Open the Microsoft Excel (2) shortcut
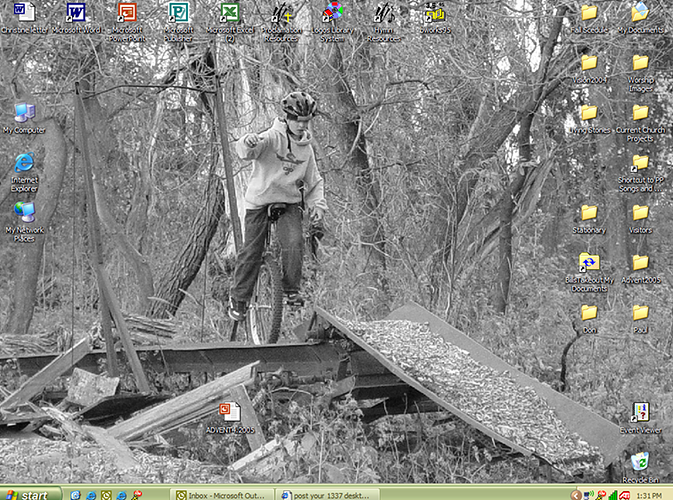This screenshot has height=500, width=673. click(x=230, y=21)
